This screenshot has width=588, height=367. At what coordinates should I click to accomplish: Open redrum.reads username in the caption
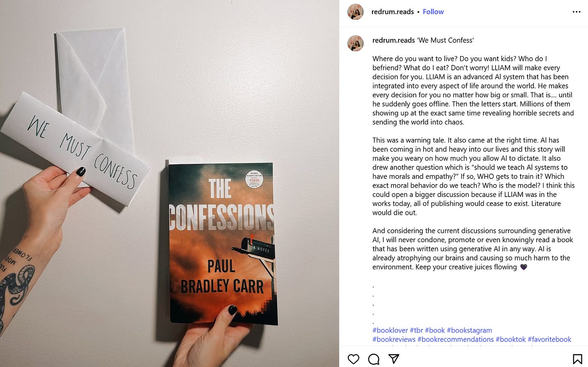click(393, 40)
